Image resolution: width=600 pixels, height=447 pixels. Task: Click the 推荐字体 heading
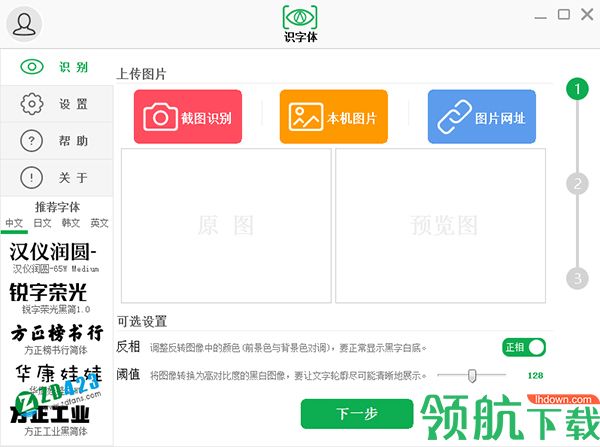[x=57, y=207]
